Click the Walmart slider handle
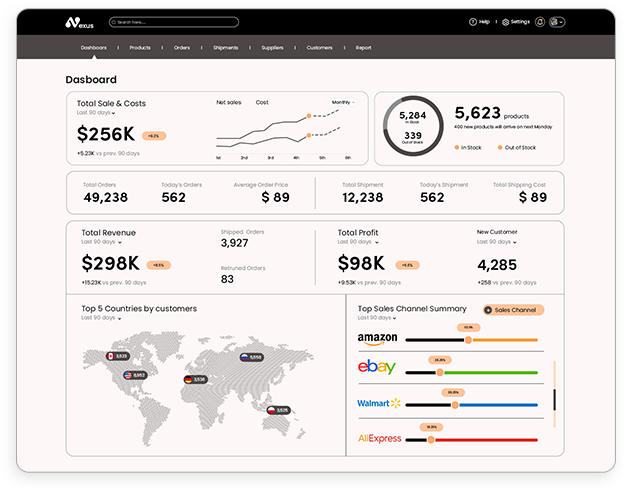Screen dimensions: 627x492 coord(455,405)
